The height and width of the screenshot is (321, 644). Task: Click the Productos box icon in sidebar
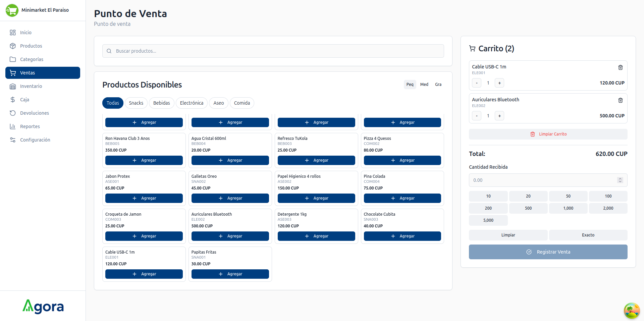13,46
